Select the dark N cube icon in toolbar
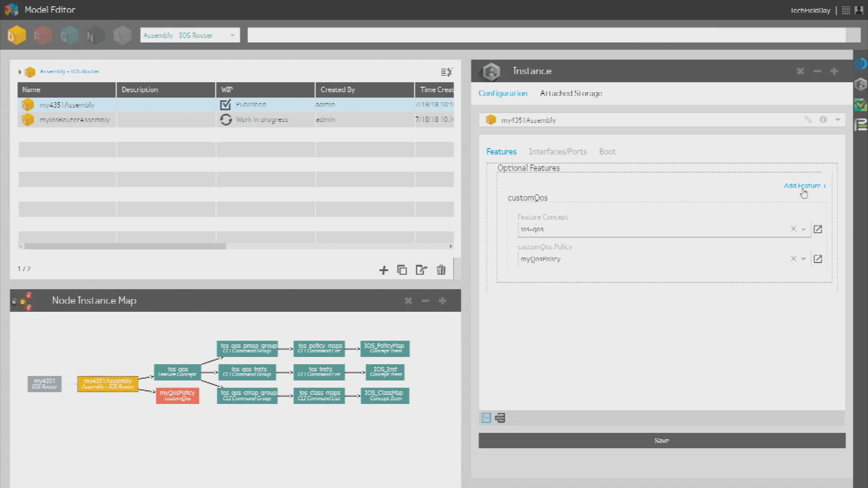This screenshot has height=488, width=868. click(x=95, y=35)
